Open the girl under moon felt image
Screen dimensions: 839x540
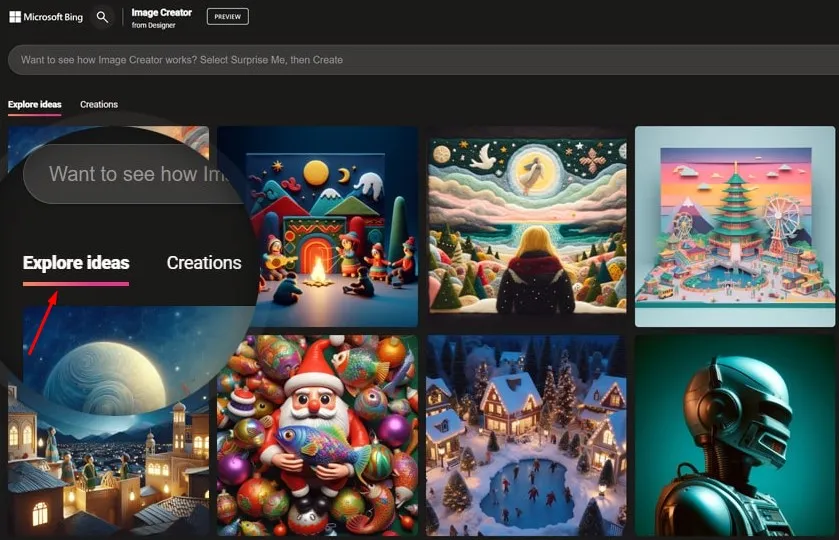pyautogui.click(x=527, y=226)
